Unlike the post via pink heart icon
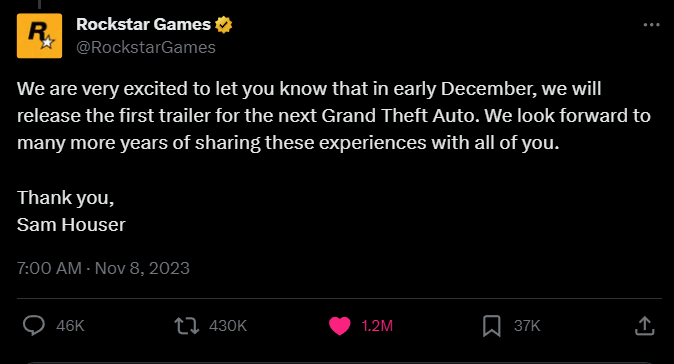 pyautogui.click(x=340, y=326)
